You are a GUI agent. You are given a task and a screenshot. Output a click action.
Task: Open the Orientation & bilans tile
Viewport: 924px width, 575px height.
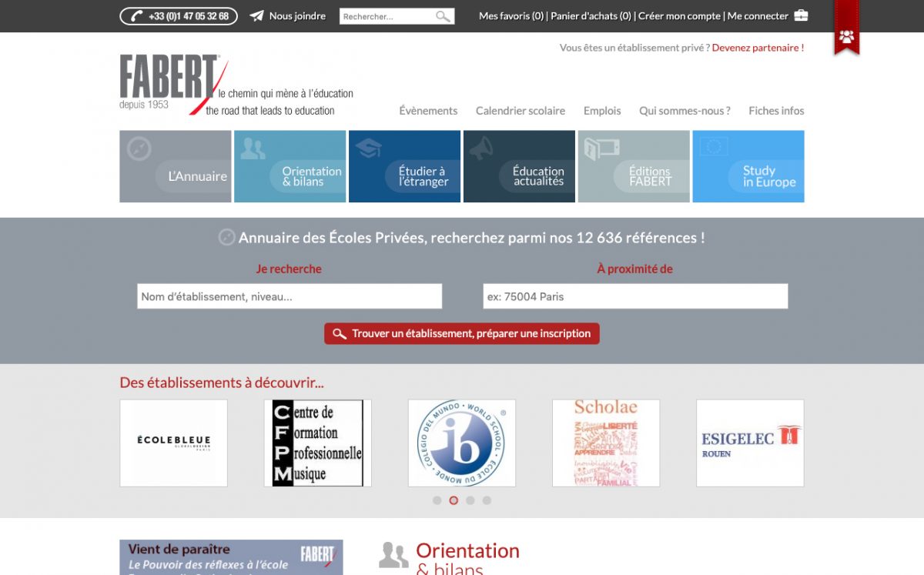290,166
